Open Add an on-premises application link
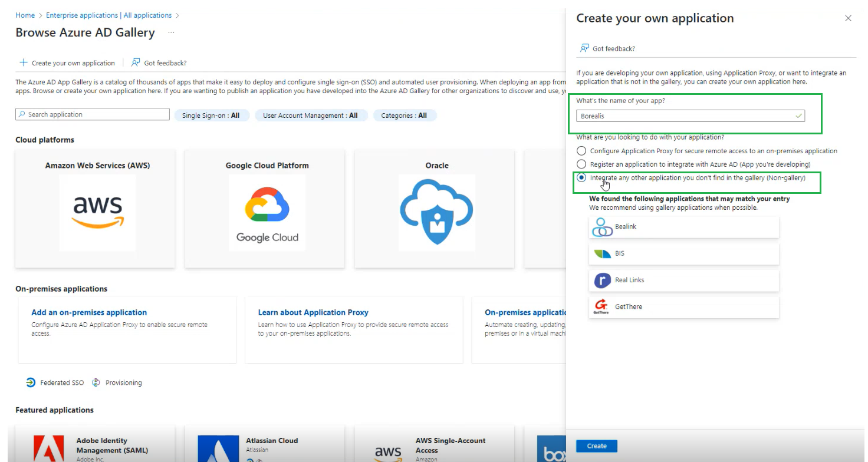The image size is (868, 462). pos(89,312)
